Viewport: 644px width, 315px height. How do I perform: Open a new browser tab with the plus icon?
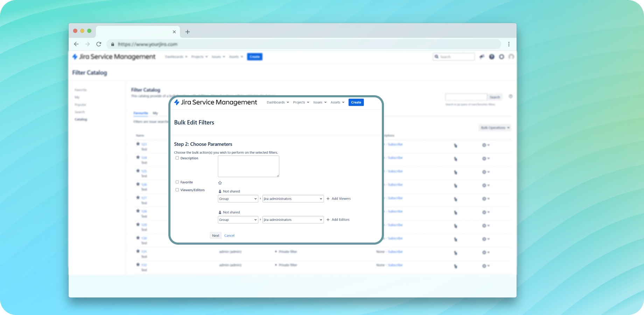coord(188,32)
